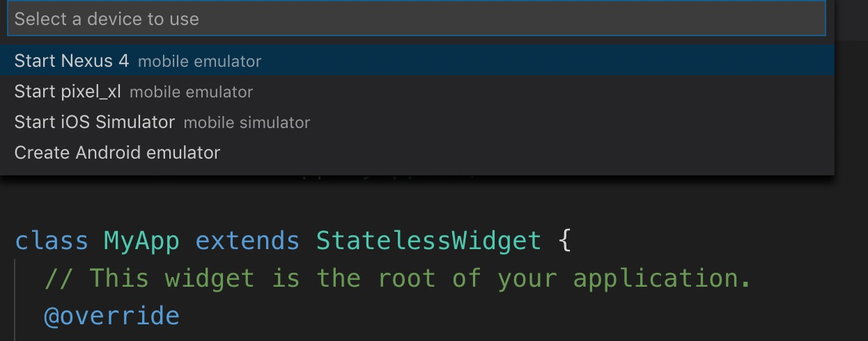The width and height of the screenshot is (868, 341).
Task: Click the MyApp class name
Action: click(x=141, y=241)
